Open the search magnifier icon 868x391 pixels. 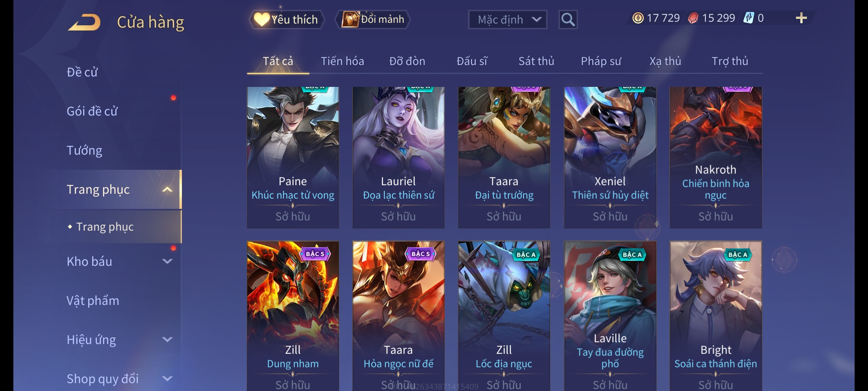[568, 20]
